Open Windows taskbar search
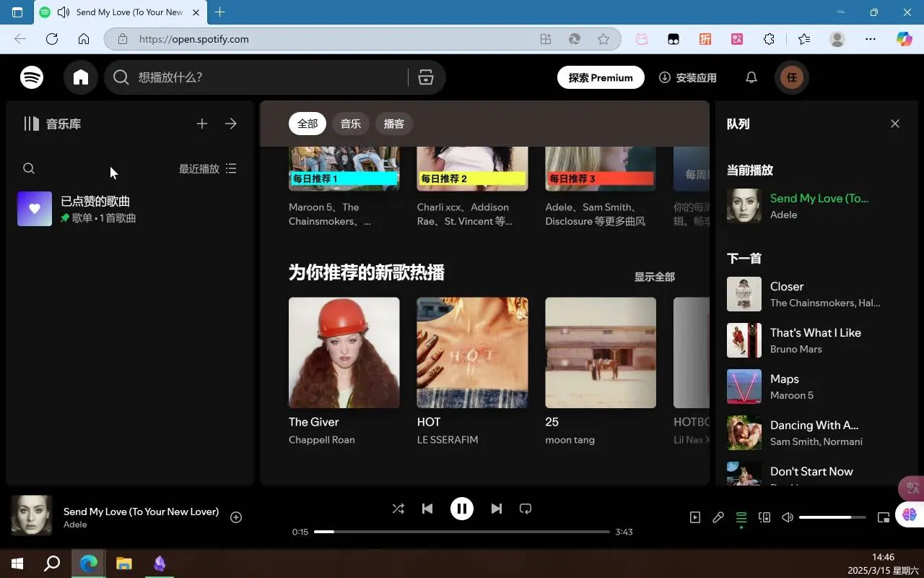The height and width of the screenshot is (578, 924). click(x=52, y=564)
